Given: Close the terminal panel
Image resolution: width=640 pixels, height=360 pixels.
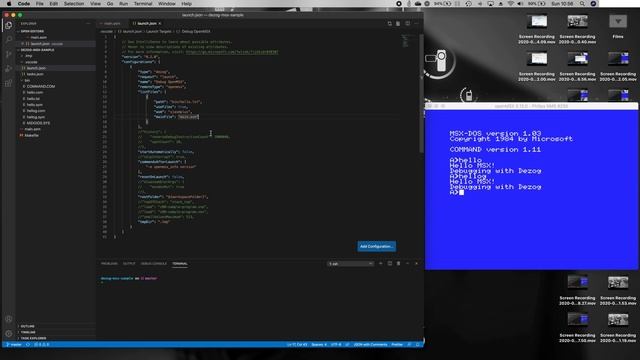Looking at the screenshot, I should coord(416,264).
